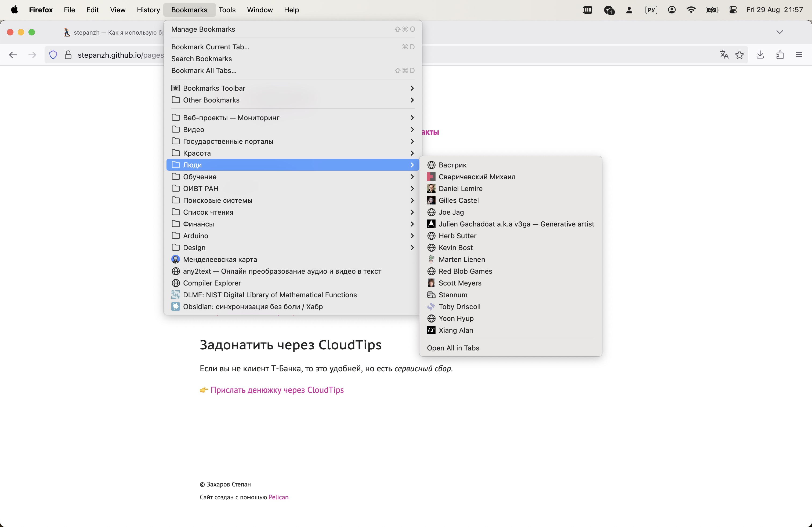Open the Toby Driscoll bookmark

coord(510,306)
